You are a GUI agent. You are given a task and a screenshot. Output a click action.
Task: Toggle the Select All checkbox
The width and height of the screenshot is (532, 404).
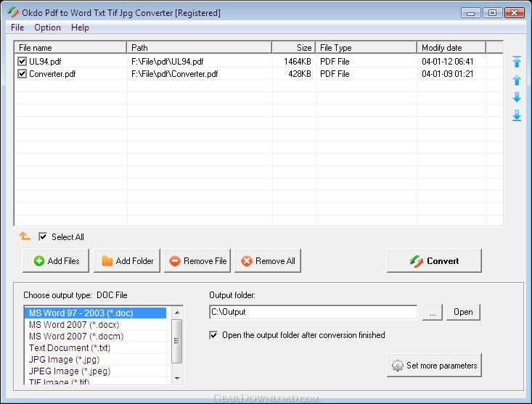tap(43, 236)
